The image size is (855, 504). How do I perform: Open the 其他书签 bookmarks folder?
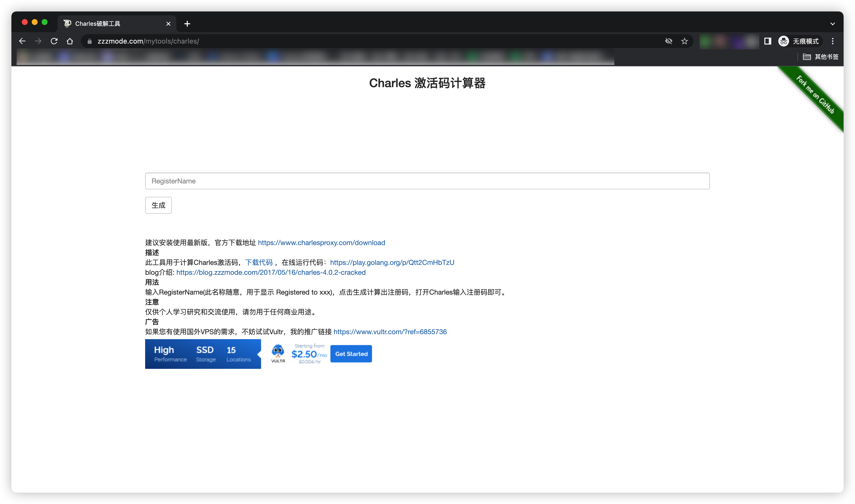(820, 57)
